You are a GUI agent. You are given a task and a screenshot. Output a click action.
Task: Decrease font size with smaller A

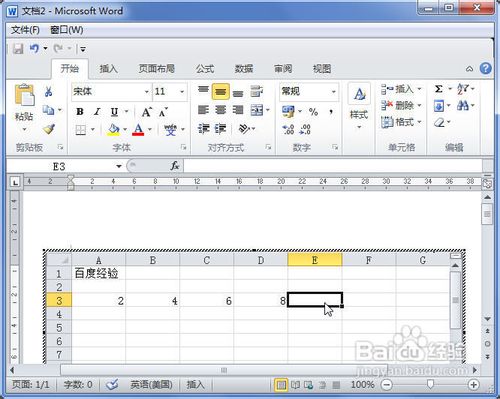click(163, 112)
